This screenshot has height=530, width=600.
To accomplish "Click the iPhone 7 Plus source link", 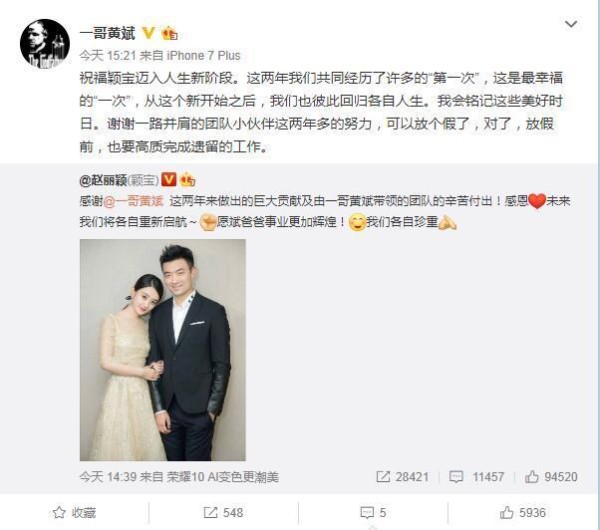I will coord(204,56).
